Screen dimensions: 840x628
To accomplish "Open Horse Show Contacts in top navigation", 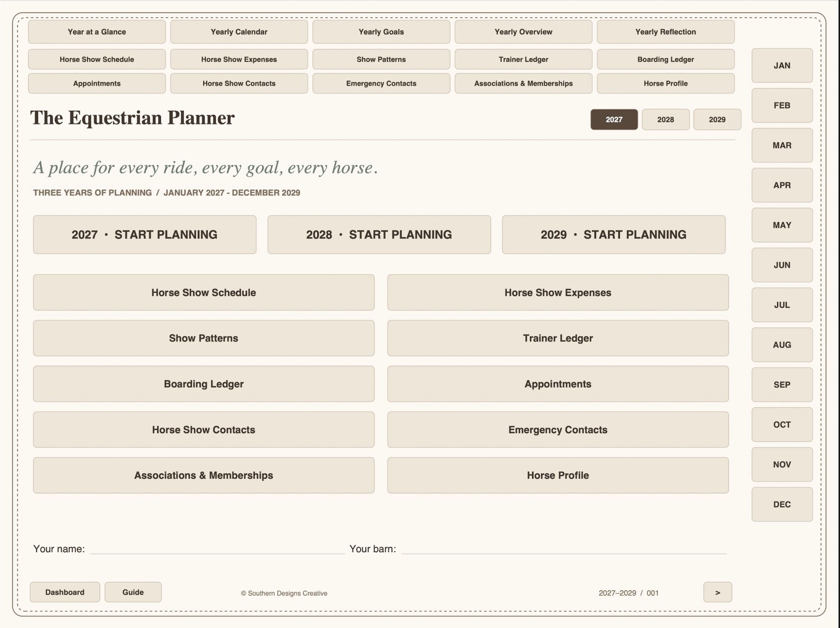I will click(239, 84).
